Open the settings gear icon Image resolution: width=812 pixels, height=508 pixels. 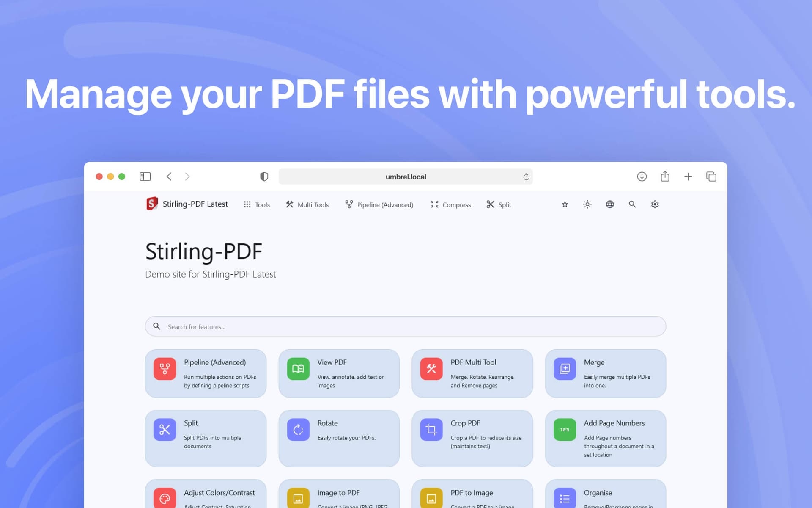655,204
